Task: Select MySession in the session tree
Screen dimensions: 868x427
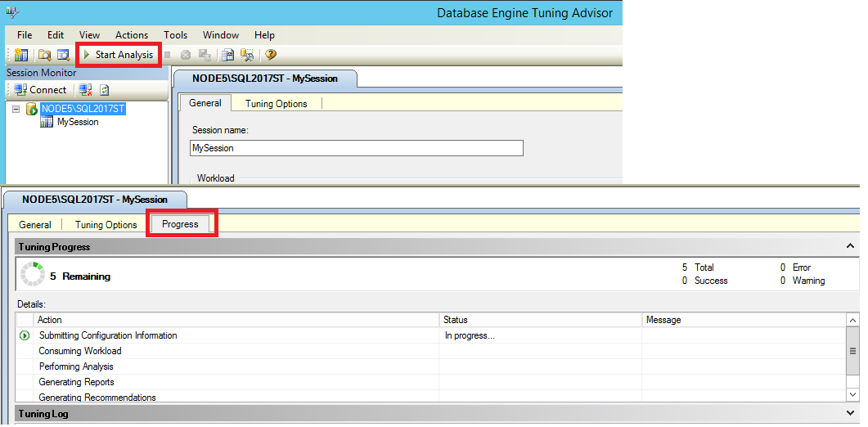Action: tap(78, 122)
